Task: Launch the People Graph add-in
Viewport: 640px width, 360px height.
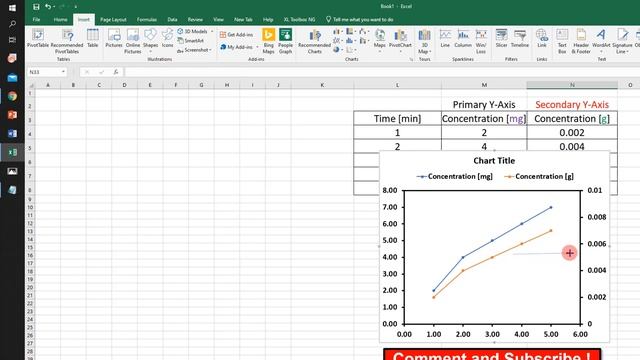Action: coord(285,41)
